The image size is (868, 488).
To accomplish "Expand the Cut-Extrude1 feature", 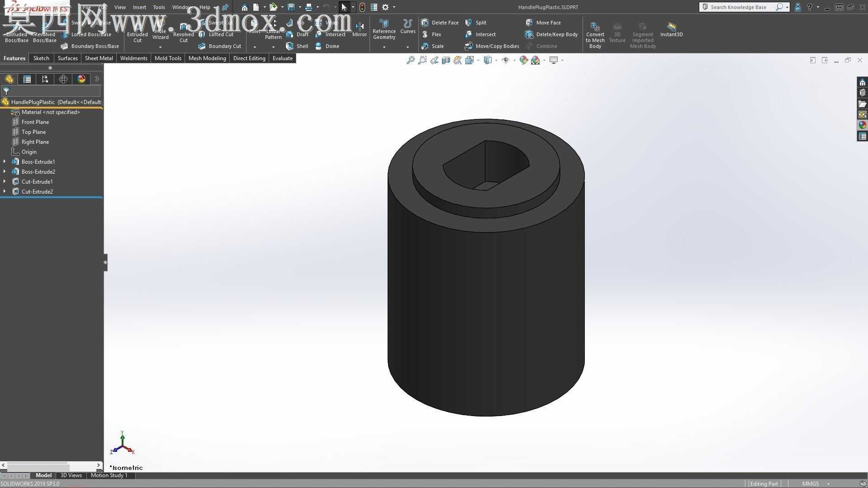I will click(x=5, y=181).
